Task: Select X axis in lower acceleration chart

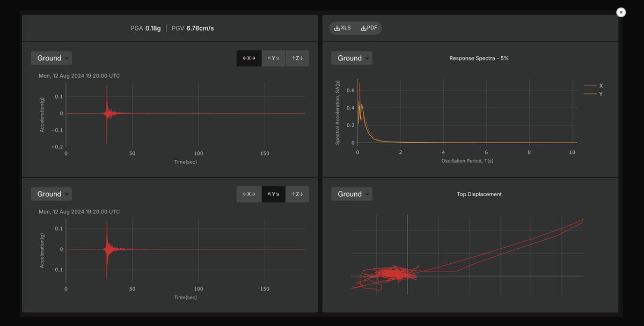Action: tap(249, 194)
